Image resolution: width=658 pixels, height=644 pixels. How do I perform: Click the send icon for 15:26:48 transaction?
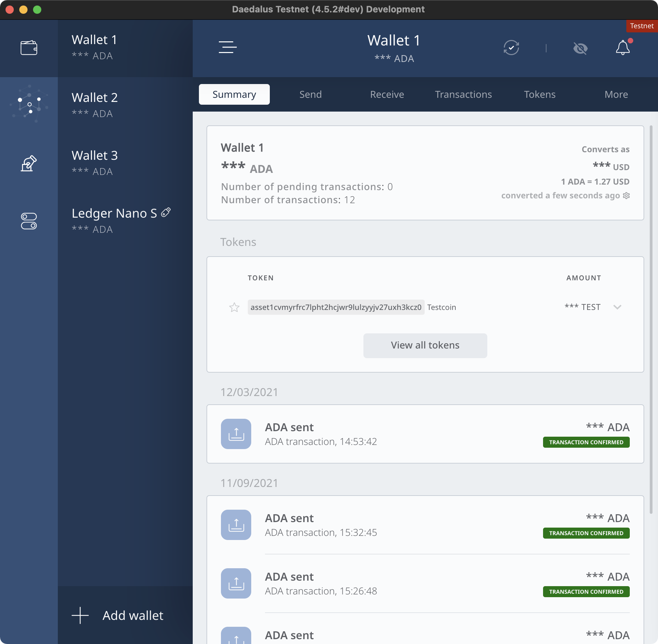tap(236, 583)
